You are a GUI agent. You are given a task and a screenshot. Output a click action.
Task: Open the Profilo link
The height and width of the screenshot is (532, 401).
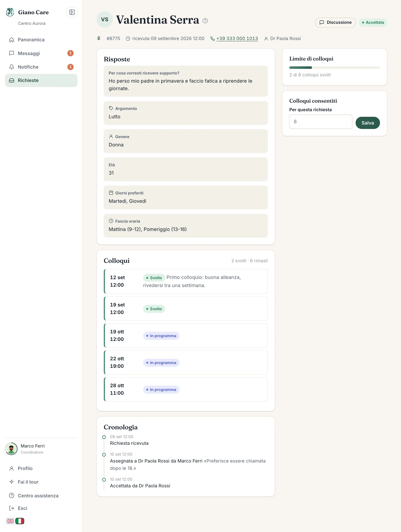coord(41,468)
